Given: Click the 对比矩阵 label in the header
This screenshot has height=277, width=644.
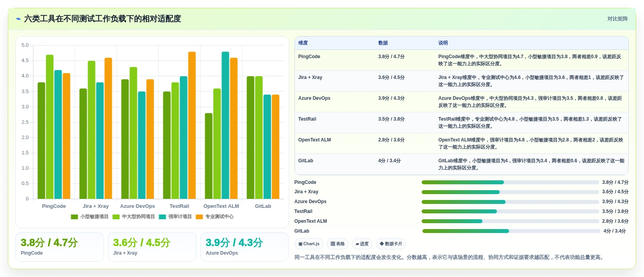Looking at the screenshot, I should tap(617, 19).
